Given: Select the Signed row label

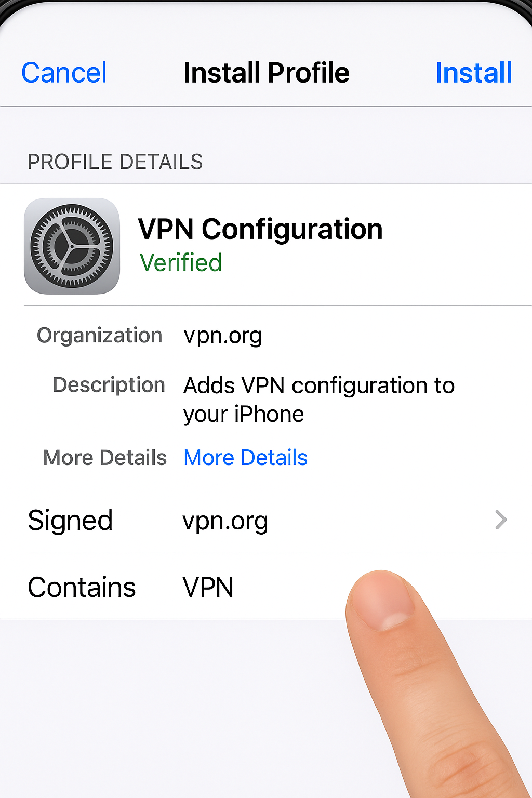Looking at the screenshot, I should click(70, 521).
